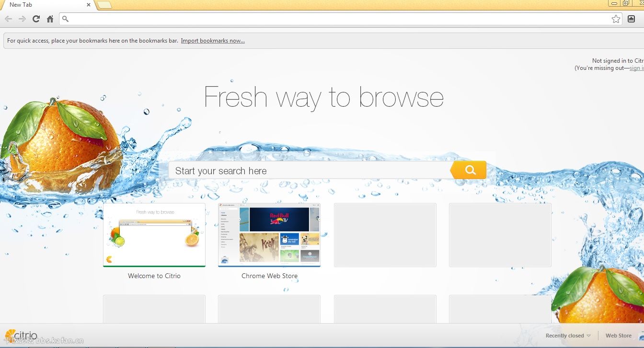The image size is (644, 348).
Task: Click the Import bookmarks now link
Action: [x=213, y=41]
